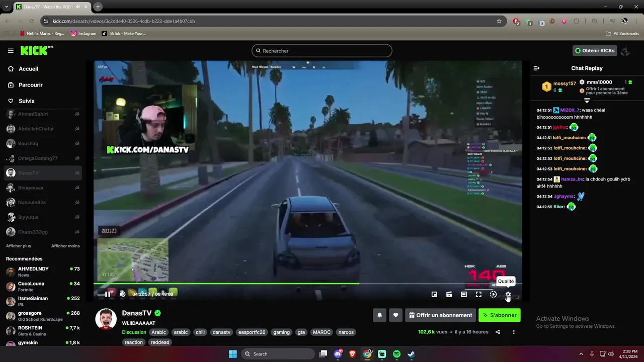Open a new browser tab
The height and width of the screenshot is (362, 644).
click(x=98, y=7)
